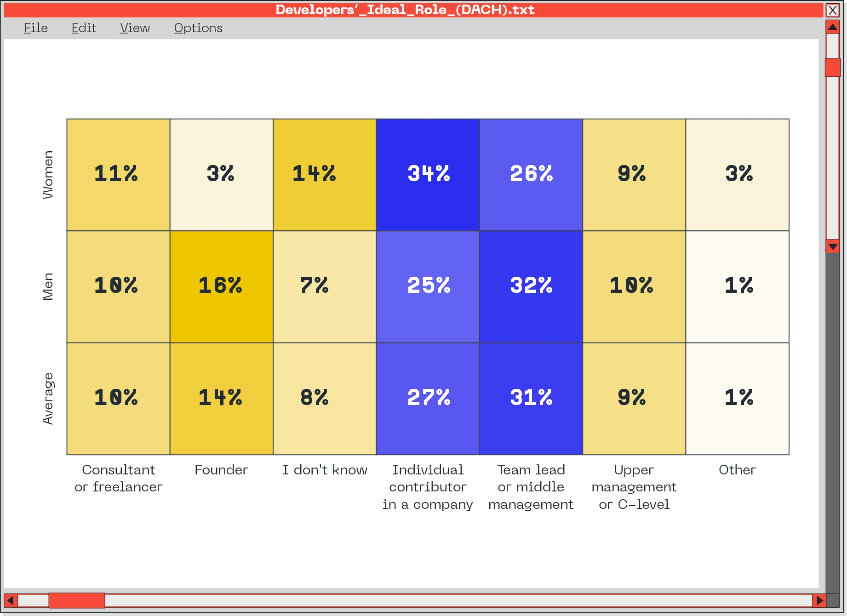Select the Average Individual contributor cell 27%
This screenshot has height=616, width=847.
click(428, 399)
